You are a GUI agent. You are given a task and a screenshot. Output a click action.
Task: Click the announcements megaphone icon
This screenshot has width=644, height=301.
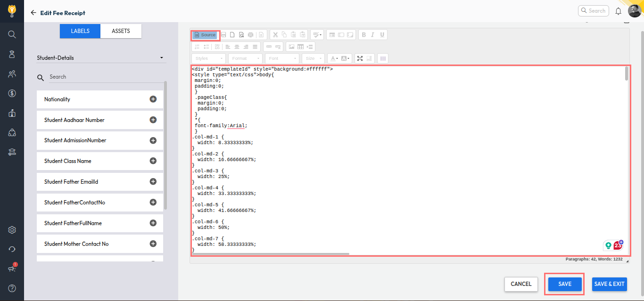click(x=12, y=268)
